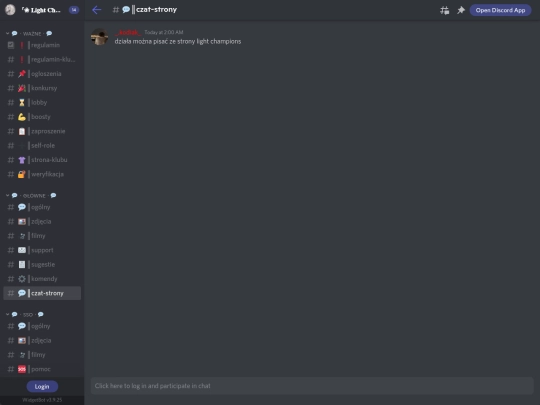Click the chat input field to log in
The height and width of the screenshot is (405, 540).
(312, 386)
